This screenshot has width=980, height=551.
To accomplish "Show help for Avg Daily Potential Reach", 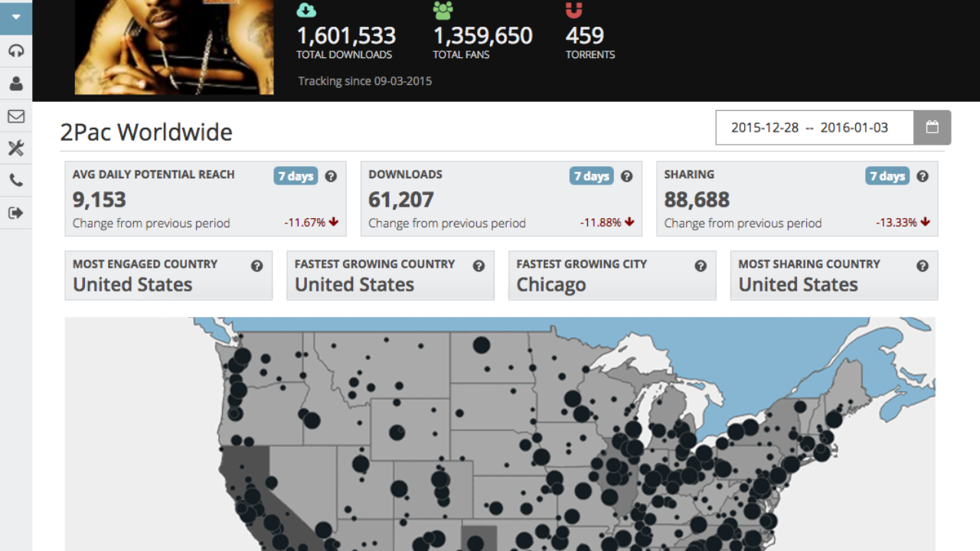I will 331,176.
